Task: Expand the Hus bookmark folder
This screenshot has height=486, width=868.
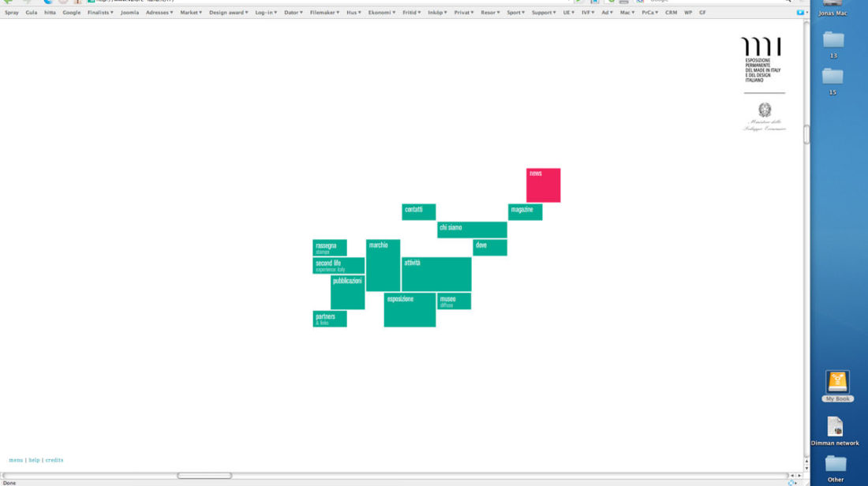Action: 354,12
